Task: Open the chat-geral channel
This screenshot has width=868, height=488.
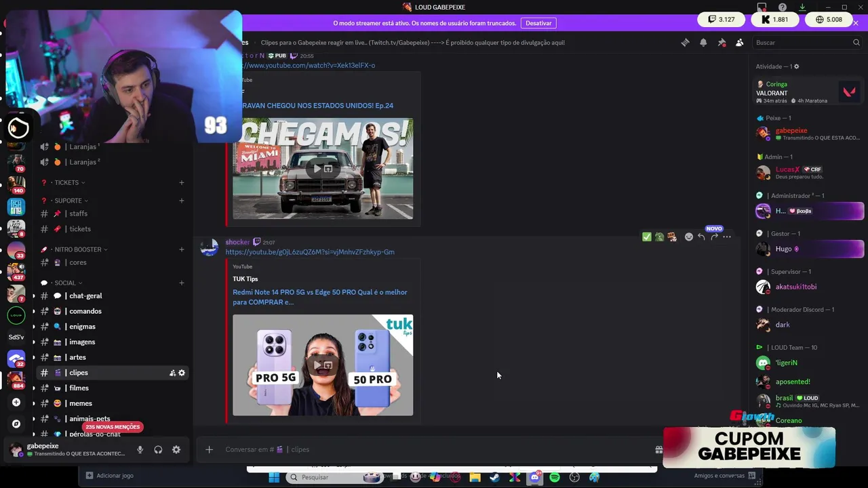Action: 112,296
